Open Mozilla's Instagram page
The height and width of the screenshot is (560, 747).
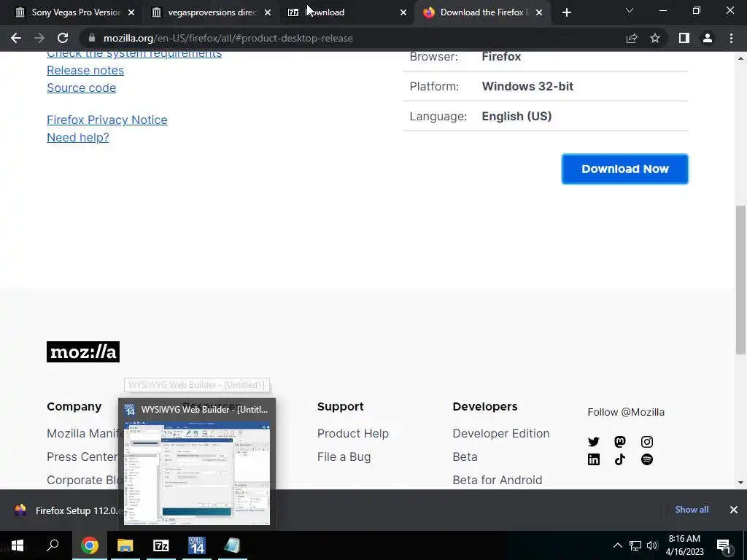[x=647, y=442]
